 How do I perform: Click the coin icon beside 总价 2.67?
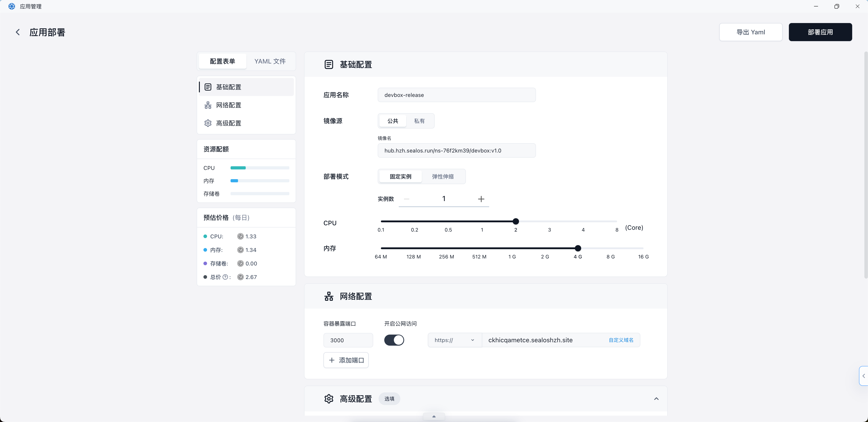[x=240, y=277]
